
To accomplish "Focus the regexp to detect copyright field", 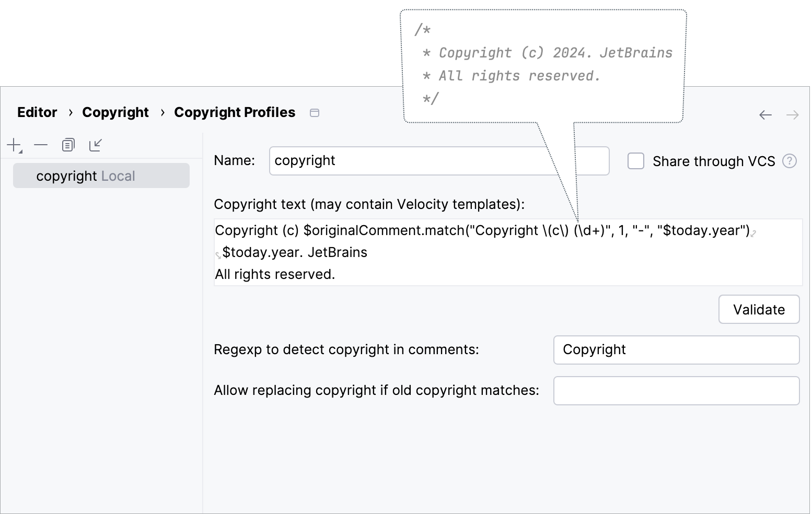I will click(676, 350).
